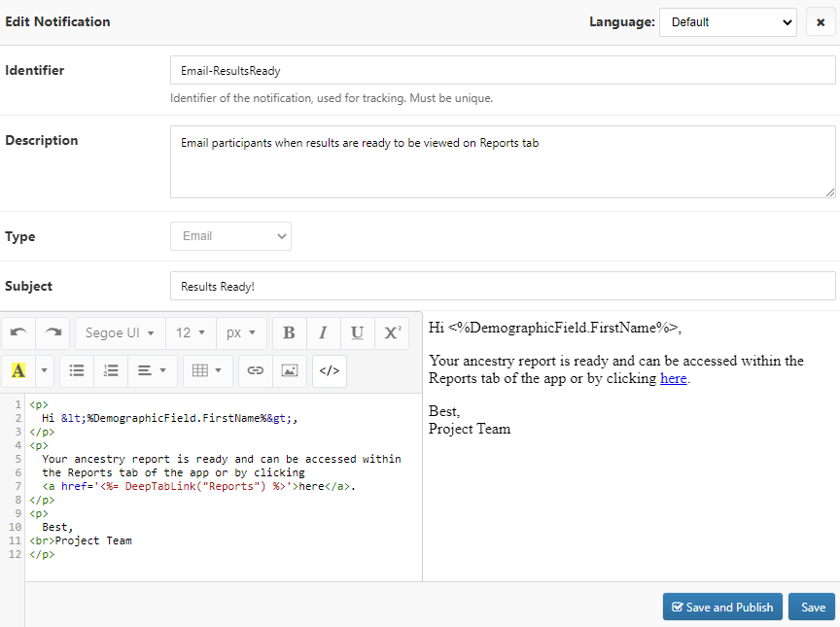
Task: Insert an unordered bullet list
Action: click(x=77, y=370)
